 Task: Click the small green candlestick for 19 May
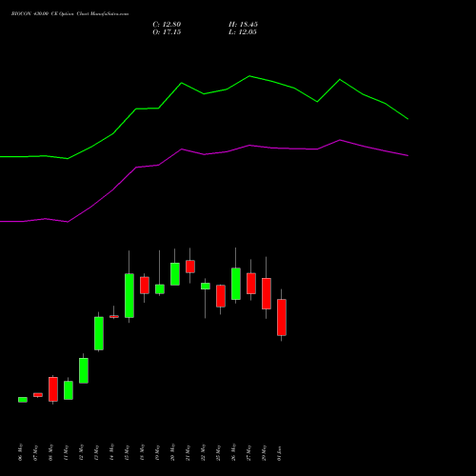point(160,288)
